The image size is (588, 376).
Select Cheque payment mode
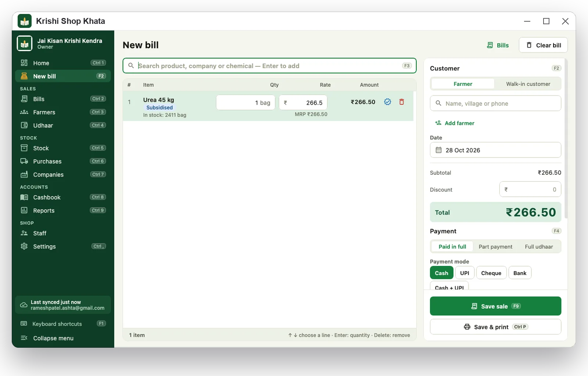tap(491, 273)
